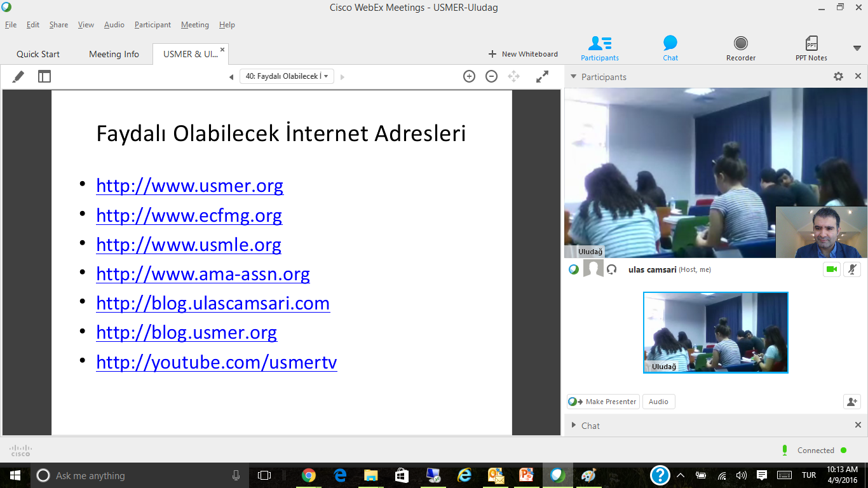Open Internet Explorer from taskbar
The width and height of the screenshot is (868, 488).
coord(465,475)
